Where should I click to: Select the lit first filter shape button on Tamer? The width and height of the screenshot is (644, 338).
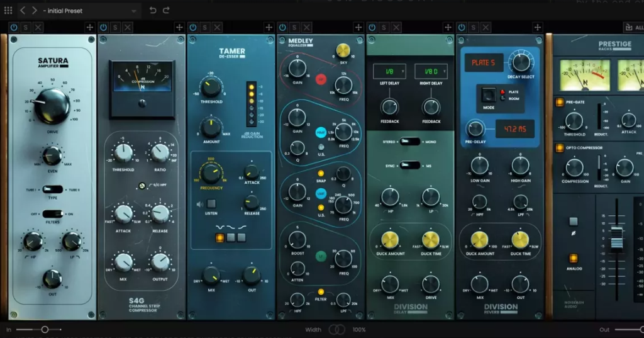coord(220,237)
